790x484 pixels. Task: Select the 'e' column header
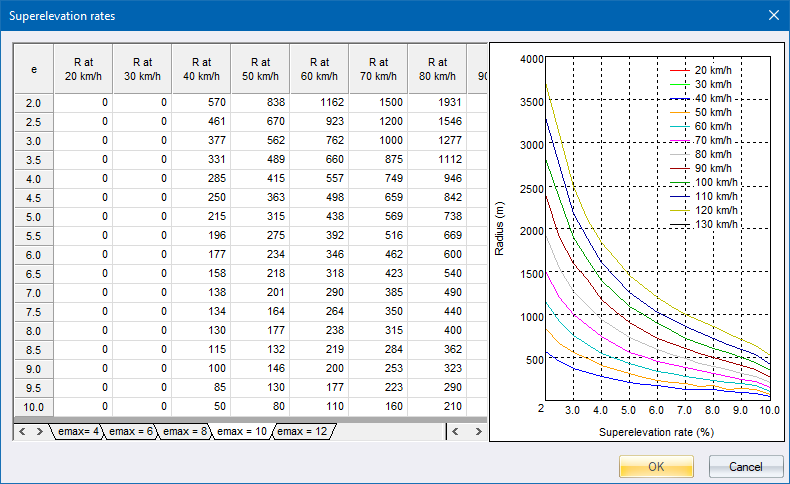point(34,69)
